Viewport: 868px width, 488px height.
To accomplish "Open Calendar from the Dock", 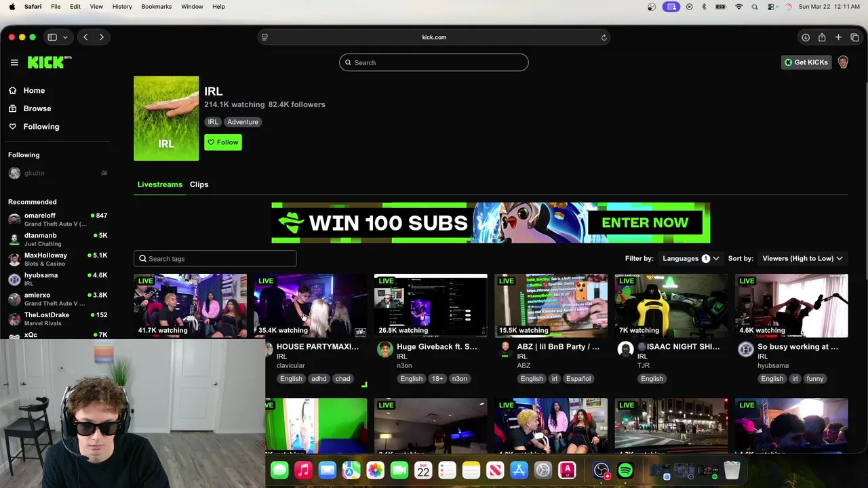I will (423, 470).
